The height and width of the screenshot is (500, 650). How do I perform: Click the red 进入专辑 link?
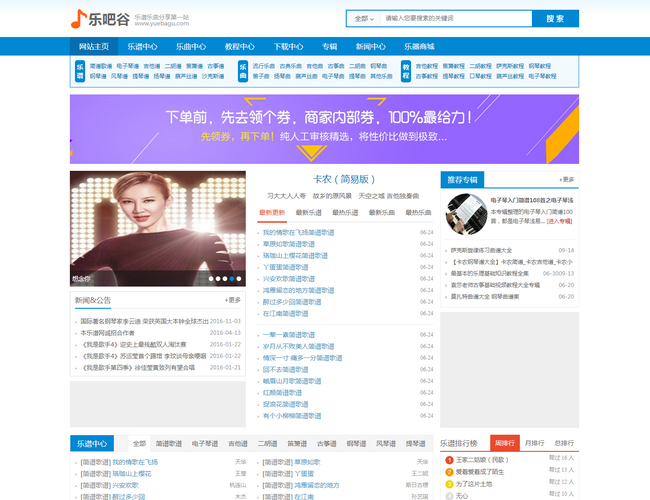click(559, 221)
